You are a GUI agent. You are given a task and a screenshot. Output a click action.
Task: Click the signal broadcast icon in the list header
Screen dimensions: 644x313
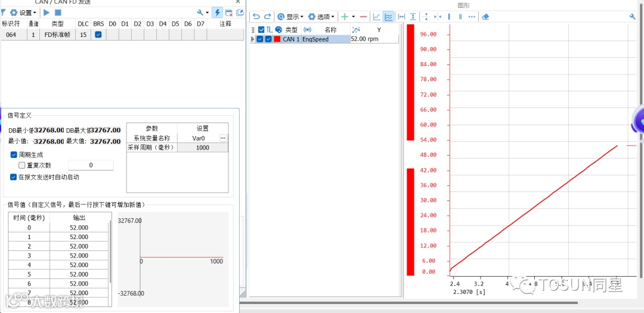(307, 30)
